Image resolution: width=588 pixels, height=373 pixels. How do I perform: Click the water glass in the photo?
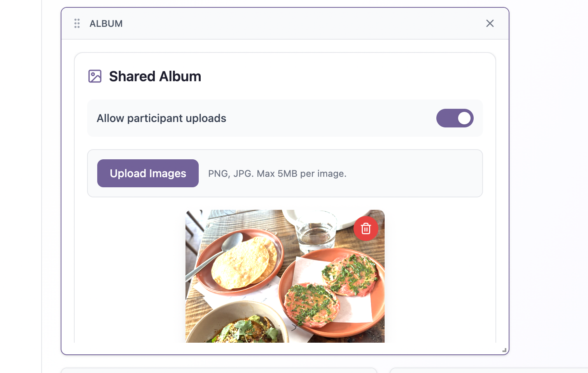(315, 229)
